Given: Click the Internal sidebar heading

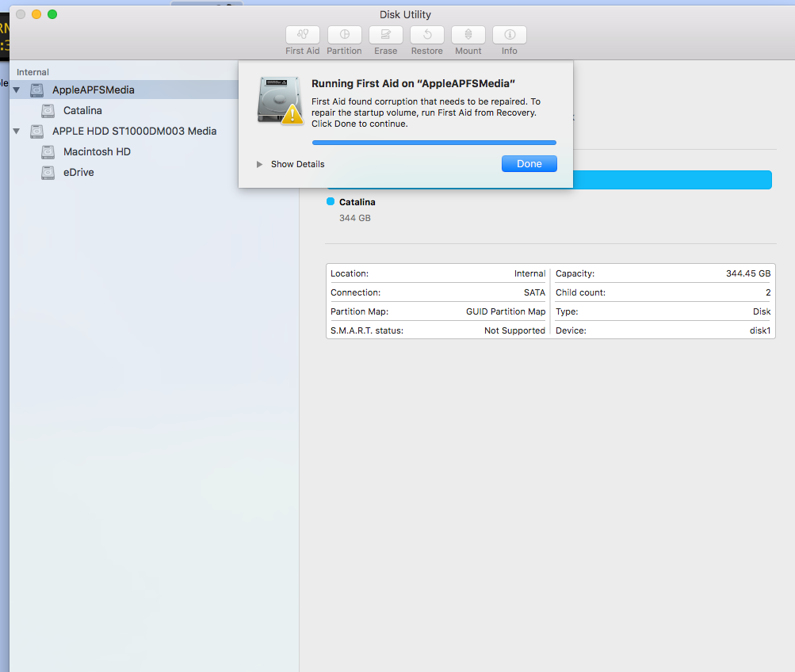Looking at the screenshot, I should click(33, 72).
